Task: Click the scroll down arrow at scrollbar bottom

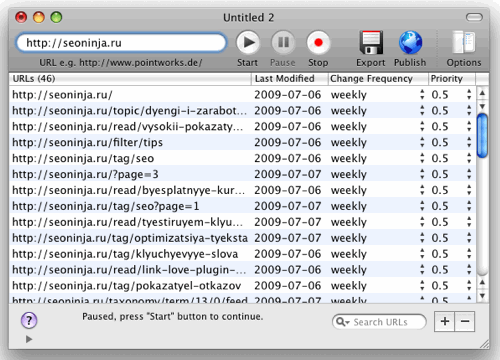Action: click(482, 296)
